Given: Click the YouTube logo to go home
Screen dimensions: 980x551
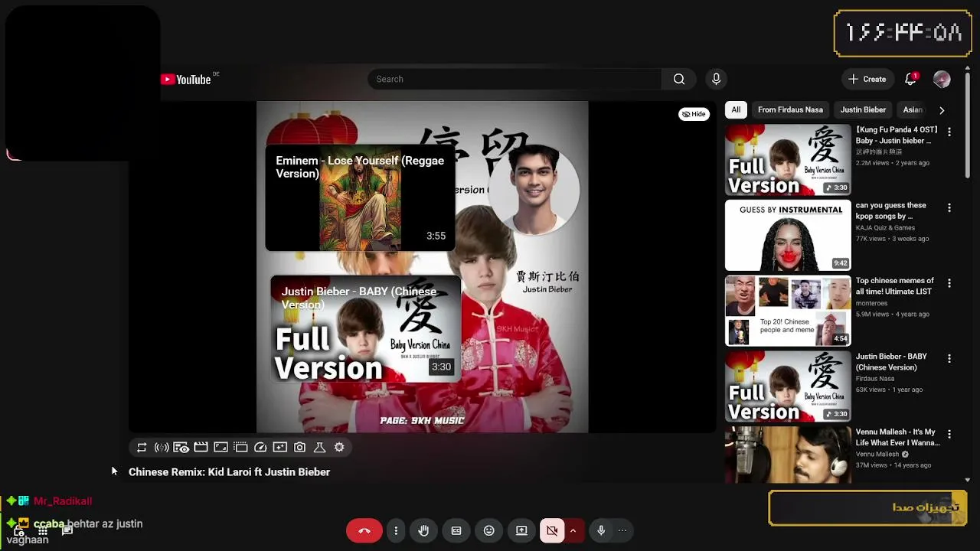Looking at the screenshot, I should click(x=186, y=80).
